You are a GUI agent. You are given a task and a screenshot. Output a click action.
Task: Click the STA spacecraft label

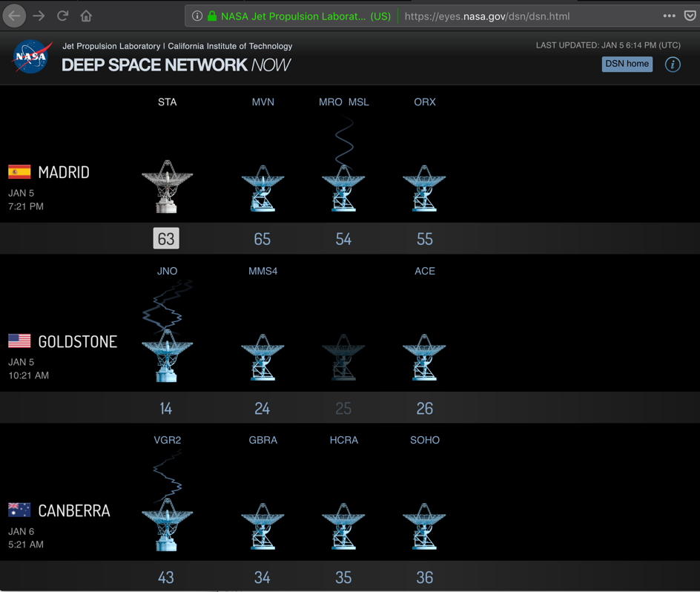coord(167,102)
